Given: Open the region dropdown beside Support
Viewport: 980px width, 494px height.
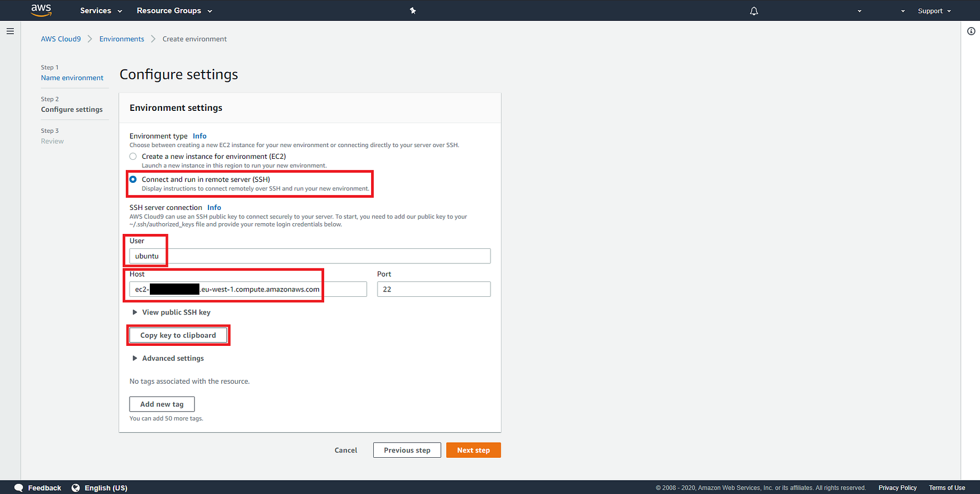Looking at the screenshot, I should pos(903,11).
